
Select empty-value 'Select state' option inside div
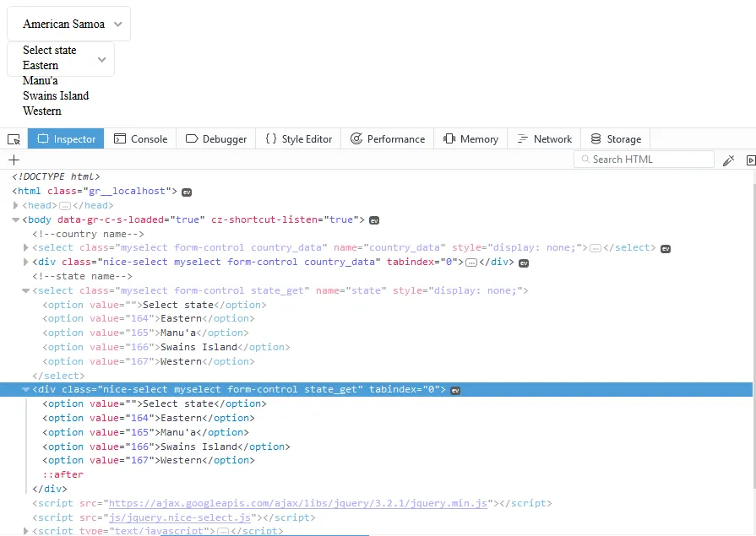click(x=155, y=404)
